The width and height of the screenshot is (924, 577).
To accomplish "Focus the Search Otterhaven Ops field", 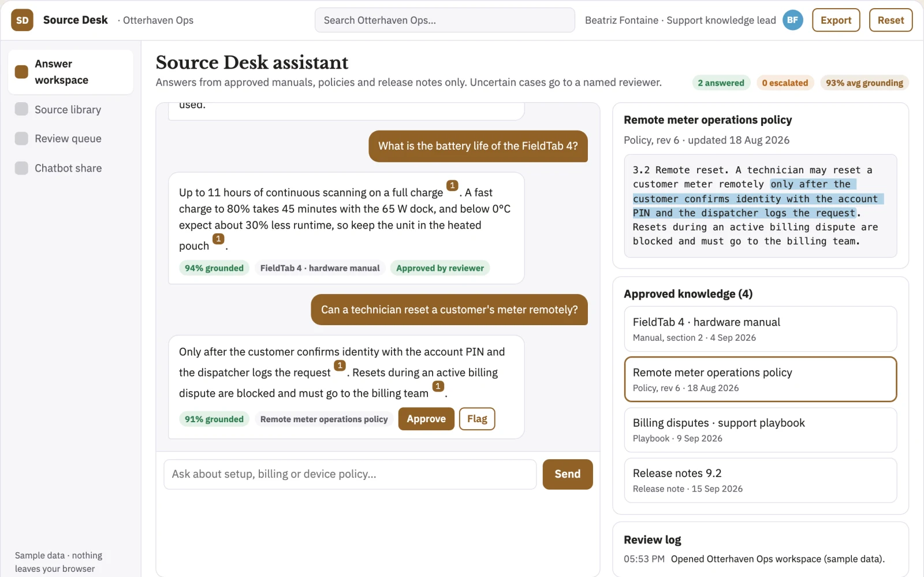I will pos(445,20).
